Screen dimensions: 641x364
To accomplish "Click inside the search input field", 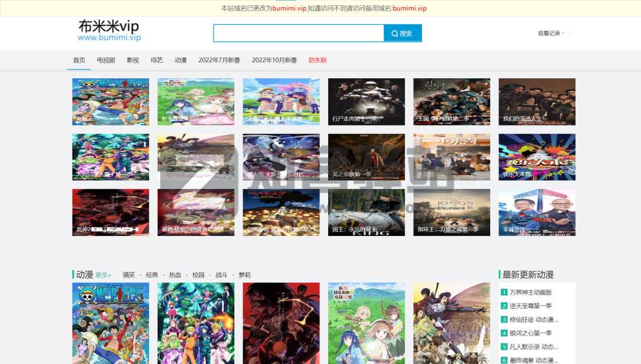I will pos(297,33).
